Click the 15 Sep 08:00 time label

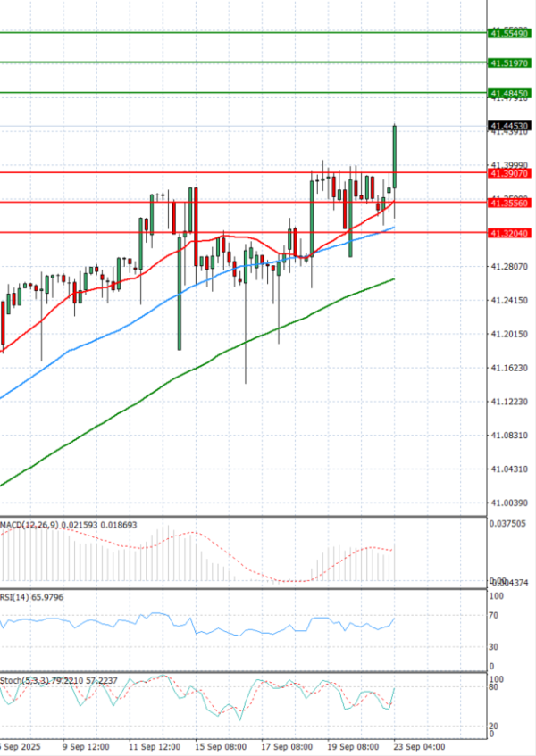click(x=221, y=747)
